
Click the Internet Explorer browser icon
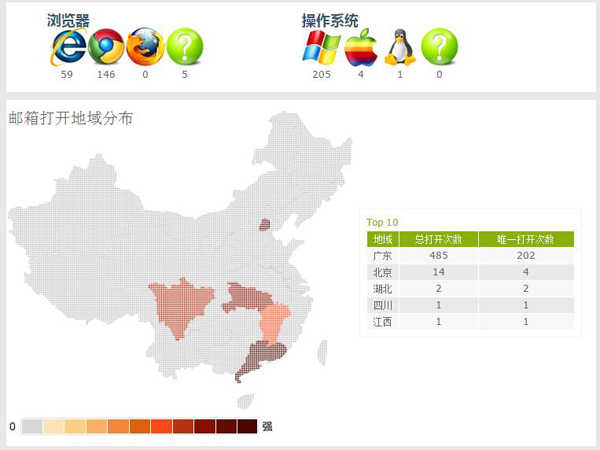click(68, 46)
